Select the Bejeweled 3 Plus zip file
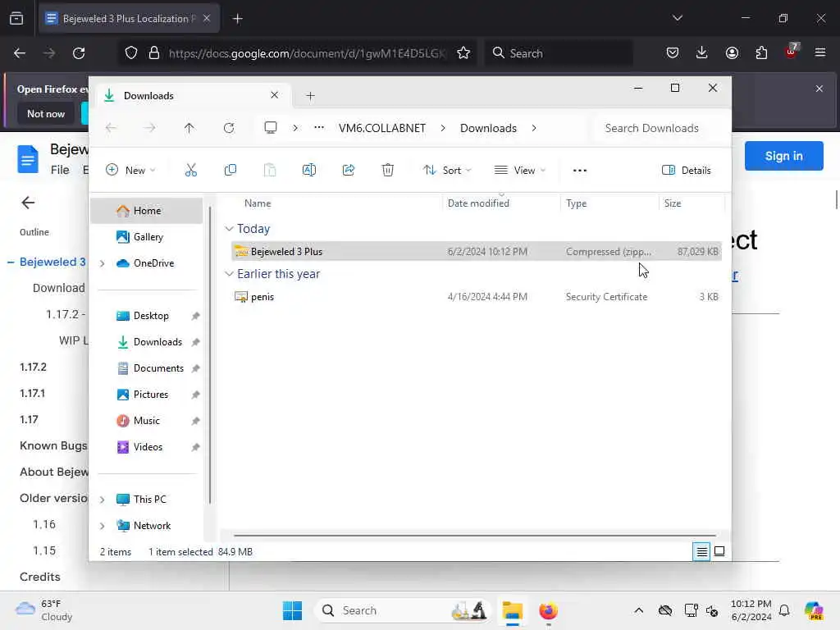This screenshot has height=630, width=840. [x=477, y=251]
